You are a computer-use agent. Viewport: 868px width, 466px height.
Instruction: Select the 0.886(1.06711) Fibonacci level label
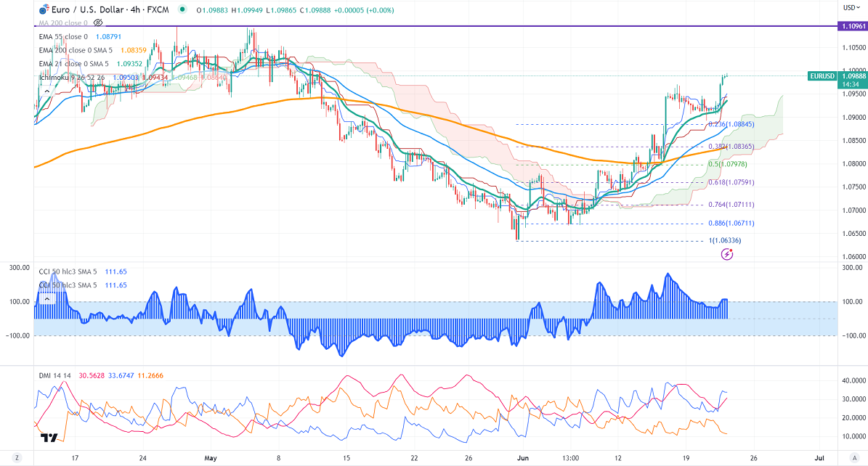coord(731,223)
